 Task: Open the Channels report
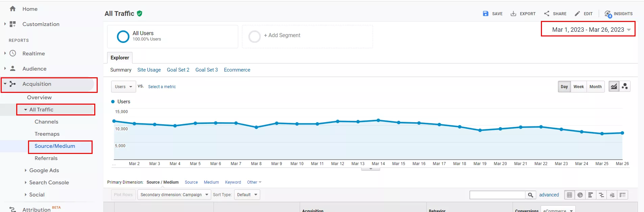pyautogui.click(x=46, y=122)
